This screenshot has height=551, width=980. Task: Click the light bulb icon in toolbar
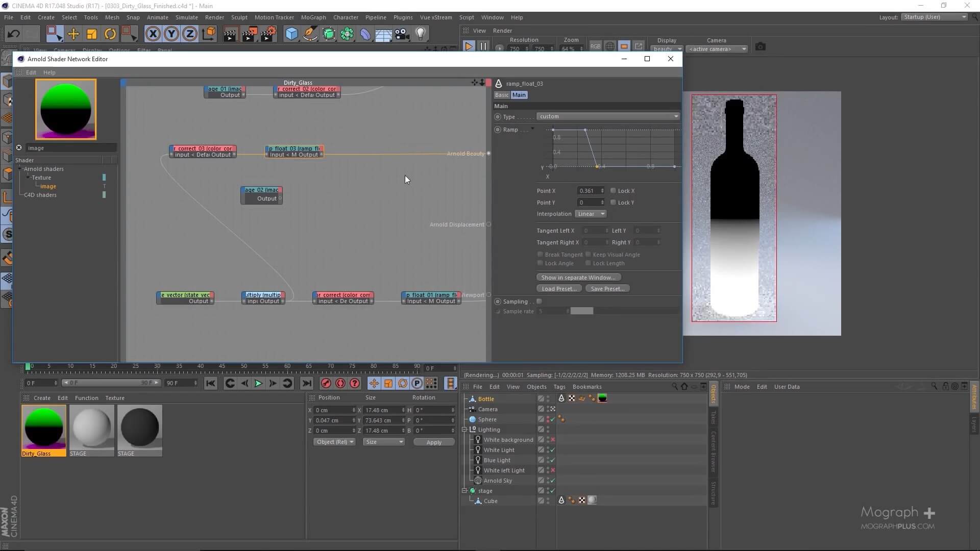click(421, 34)
